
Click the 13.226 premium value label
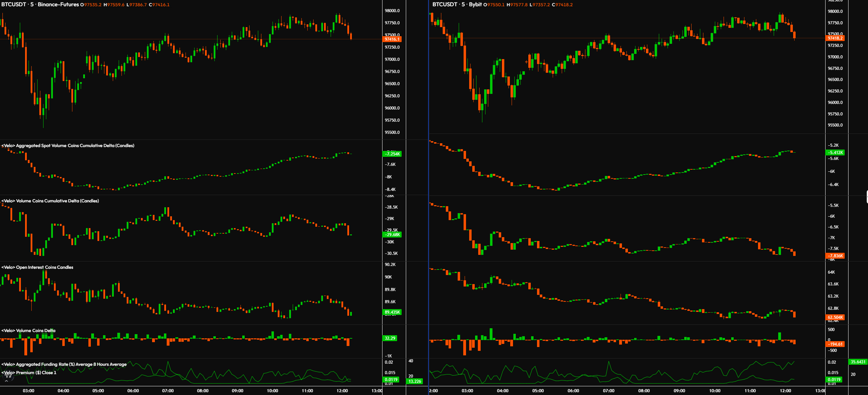pos(415,381)
